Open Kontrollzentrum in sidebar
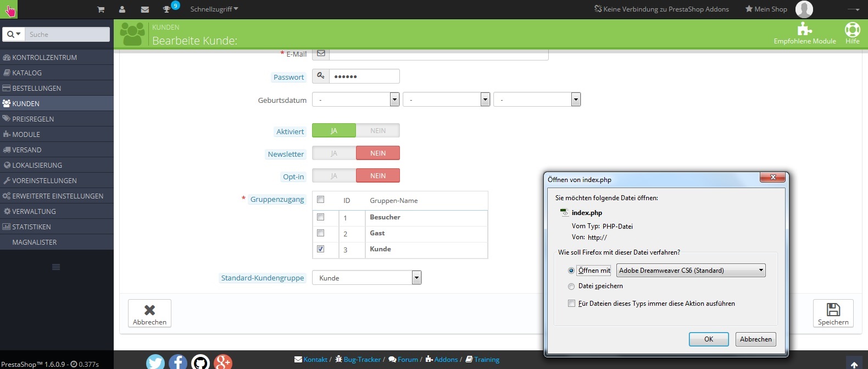 57,57
